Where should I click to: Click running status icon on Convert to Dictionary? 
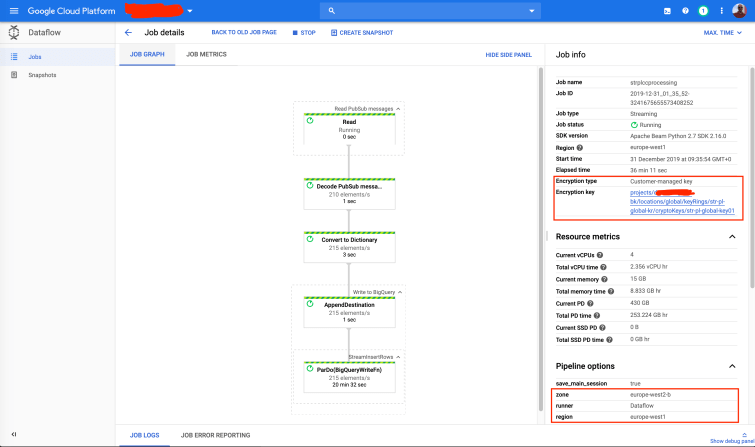click(x=310, y=239)
